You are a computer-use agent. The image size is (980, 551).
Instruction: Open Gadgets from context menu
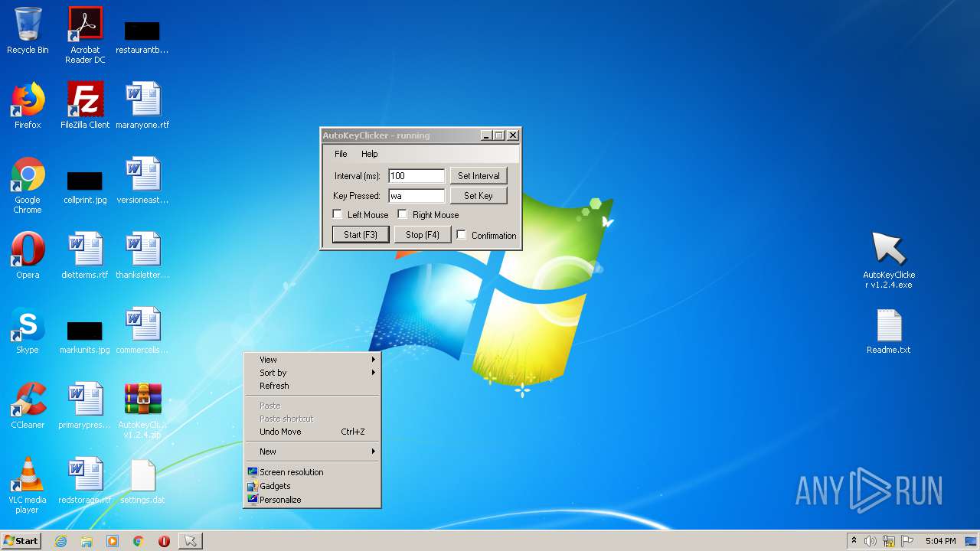pyautogui.click(x=312, y=486)
